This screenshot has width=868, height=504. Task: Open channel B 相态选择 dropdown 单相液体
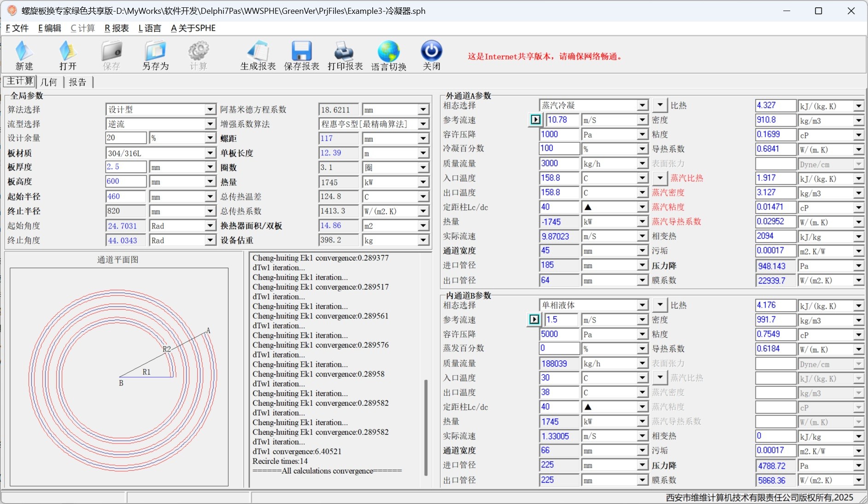click(x=642, y=305)
